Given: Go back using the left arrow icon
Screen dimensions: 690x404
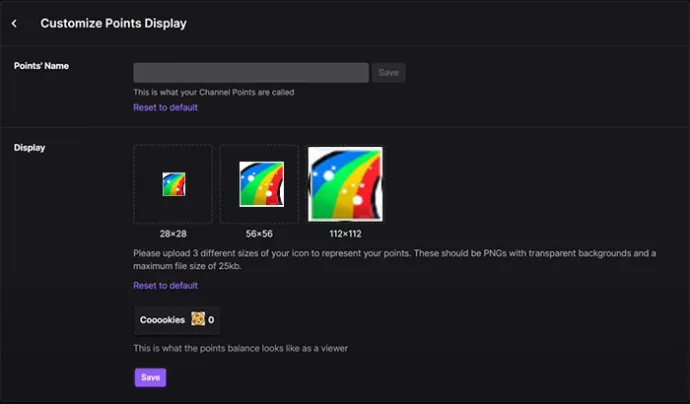Looking at the screenshot, I should [x=14, y=23].
